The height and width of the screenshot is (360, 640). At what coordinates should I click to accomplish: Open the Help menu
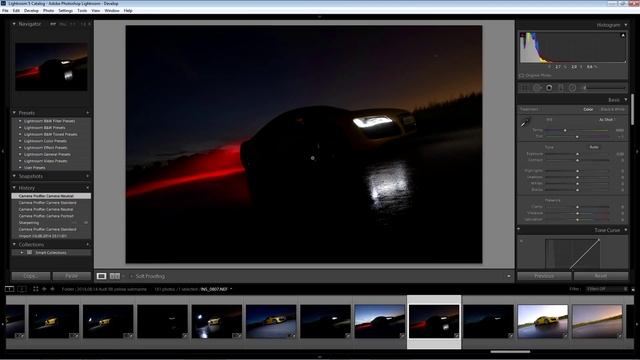coord(128,11)
